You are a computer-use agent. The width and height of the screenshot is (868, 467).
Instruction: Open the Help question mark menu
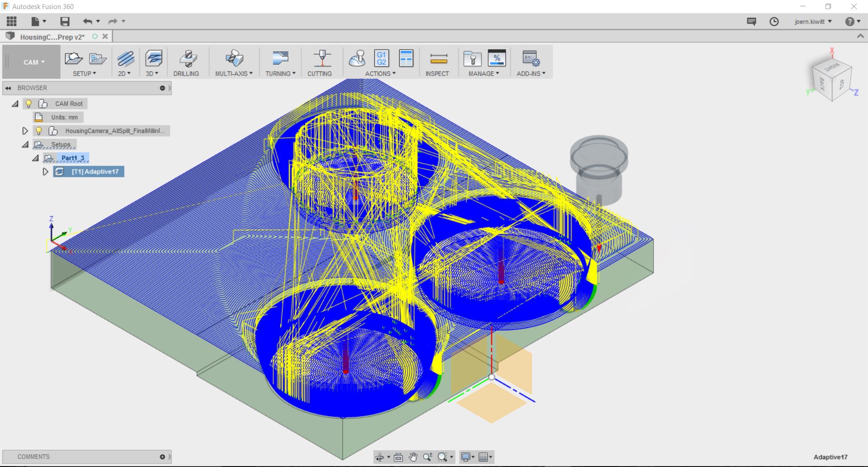pos(850,22)
